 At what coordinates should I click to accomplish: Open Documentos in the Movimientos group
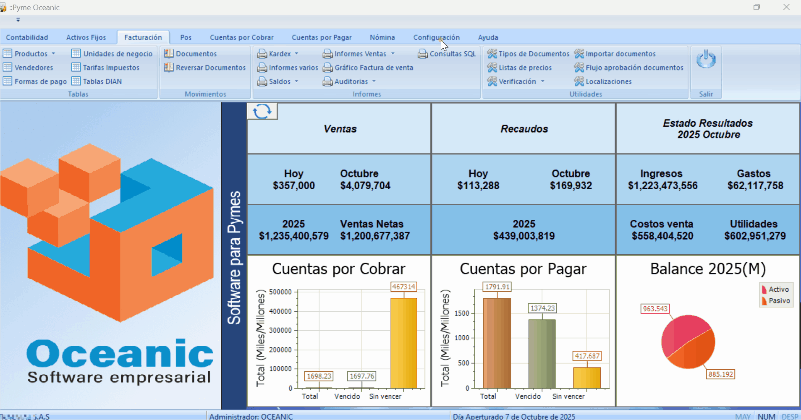(x=195, y=53)
